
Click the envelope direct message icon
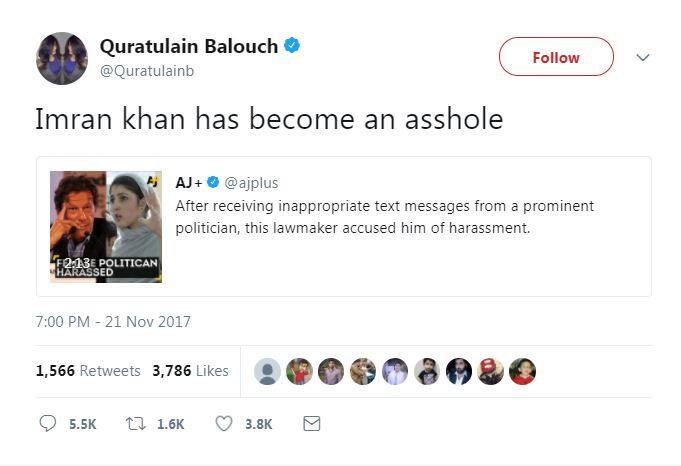pos(311,424)
